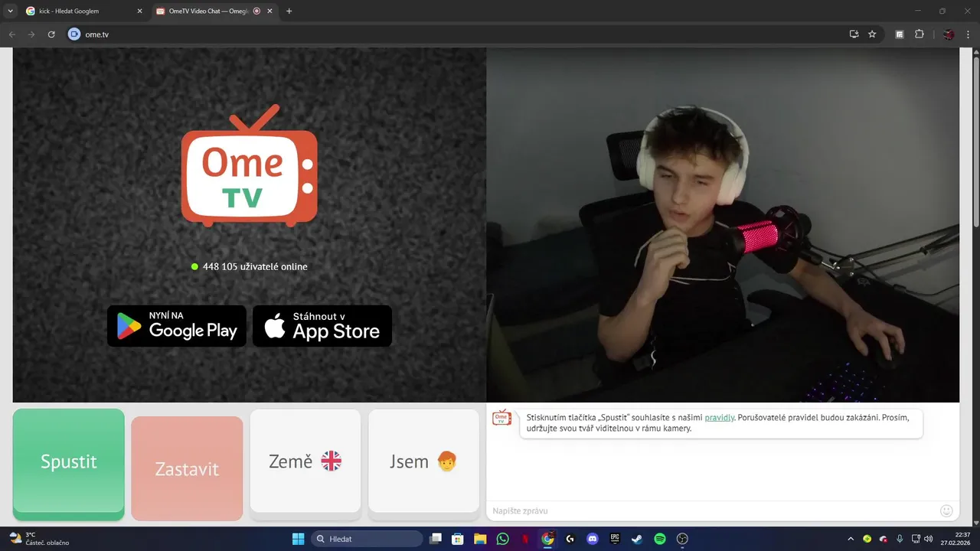Click the browser forward arrow
980x551 pixels.
coord(31,34)
